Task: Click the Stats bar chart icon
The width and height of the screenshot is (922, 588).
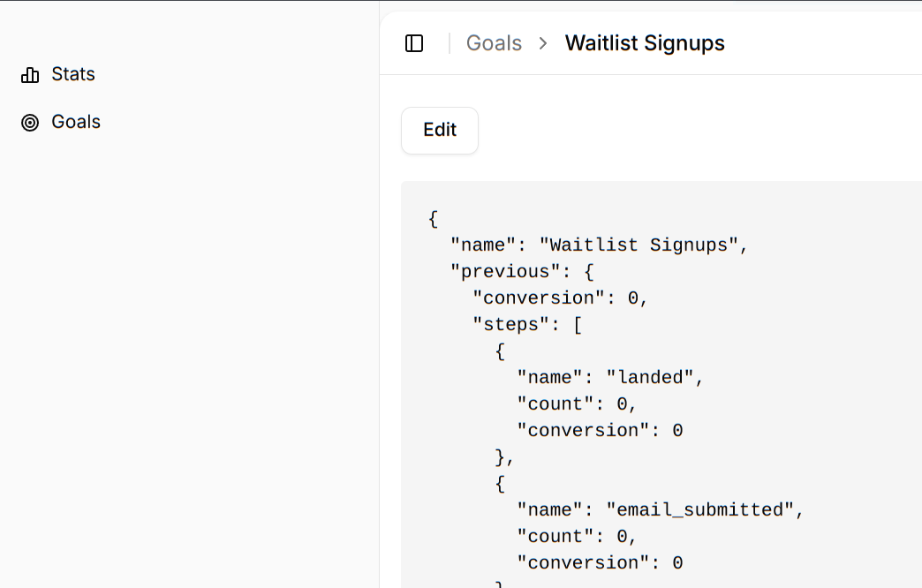Action: coord(30,75)
